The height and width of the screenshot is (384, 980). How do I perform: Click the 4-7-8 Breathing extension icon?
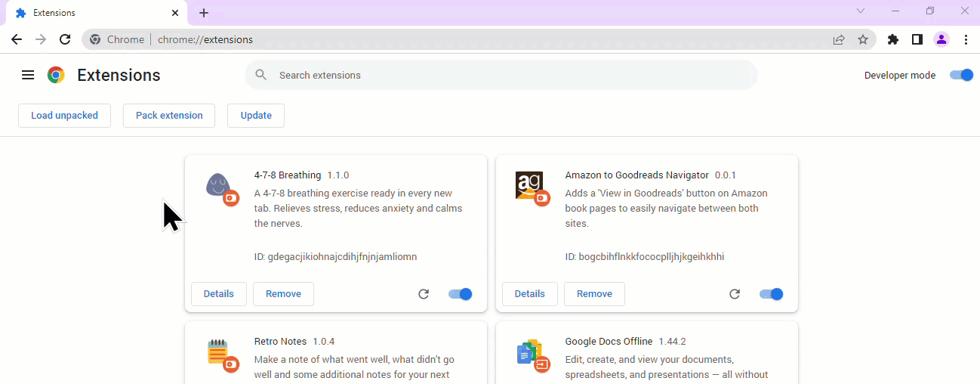[x=220, y=187]
